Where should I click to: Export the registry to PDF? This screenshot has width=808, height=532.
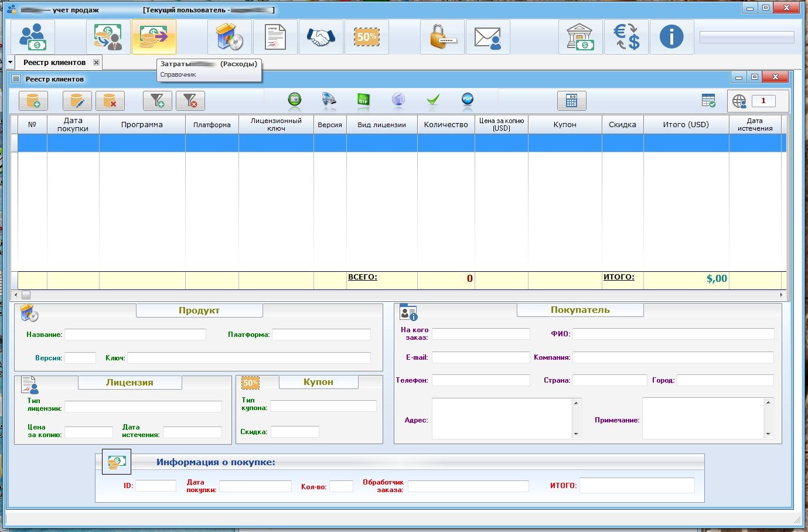(x=467, y=100)
